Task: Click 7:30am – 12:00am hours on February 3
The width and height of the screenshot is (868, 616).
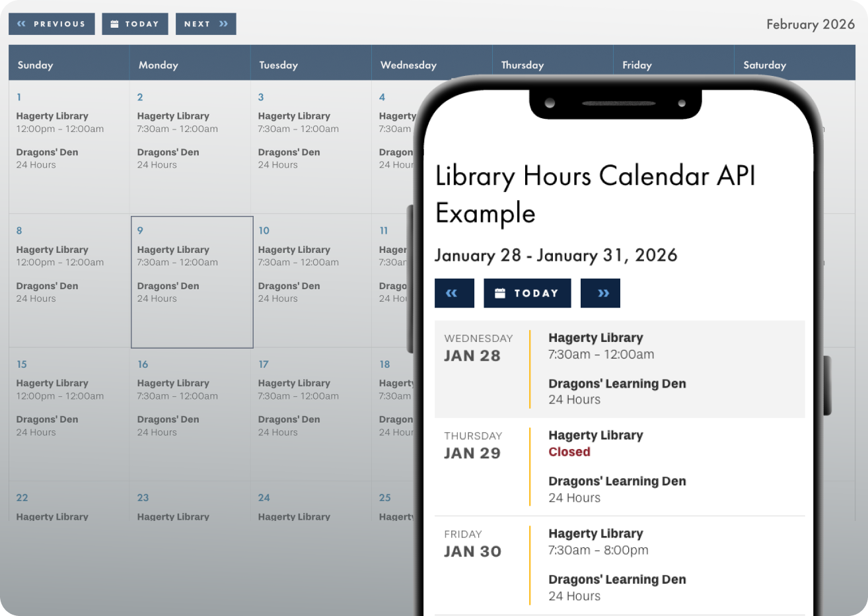Action: [299, 129]
